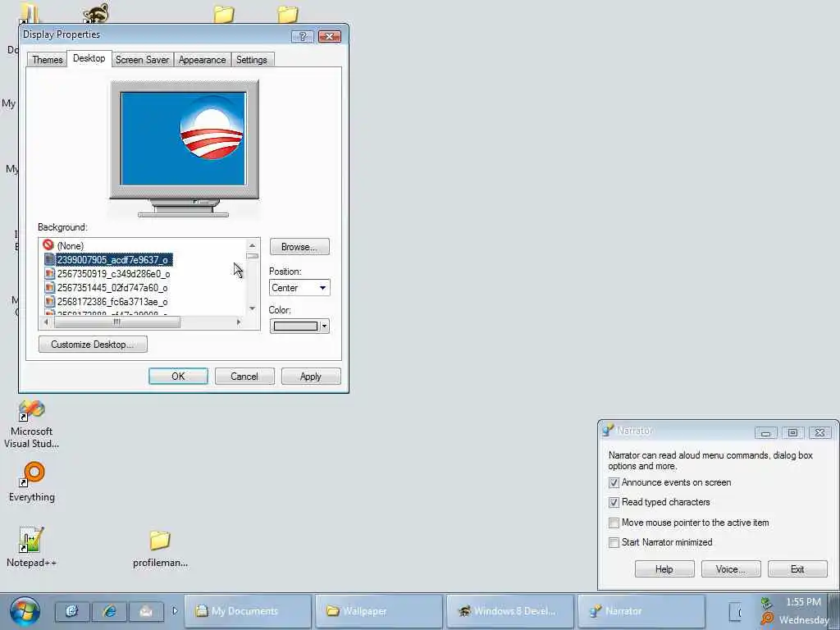This screenshot has height=630, width=840.
Task: Open the profileman folder on the desktop
Action: [x=160, y=547]
